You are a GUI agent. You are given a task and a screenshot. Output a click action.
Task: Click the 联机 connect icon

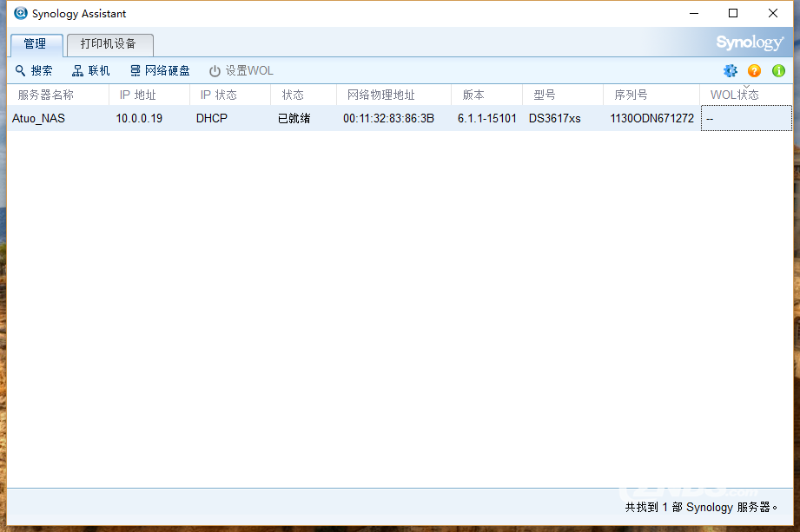(x=78, y=71)
